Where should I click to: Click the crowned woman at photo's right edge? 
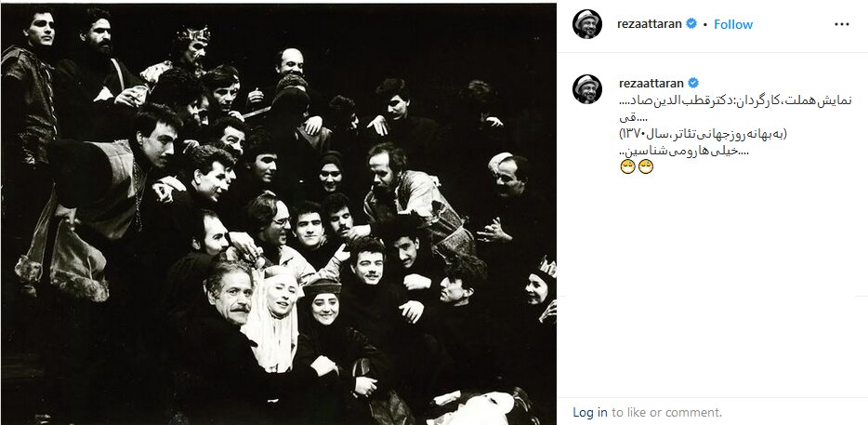point(538,288)
